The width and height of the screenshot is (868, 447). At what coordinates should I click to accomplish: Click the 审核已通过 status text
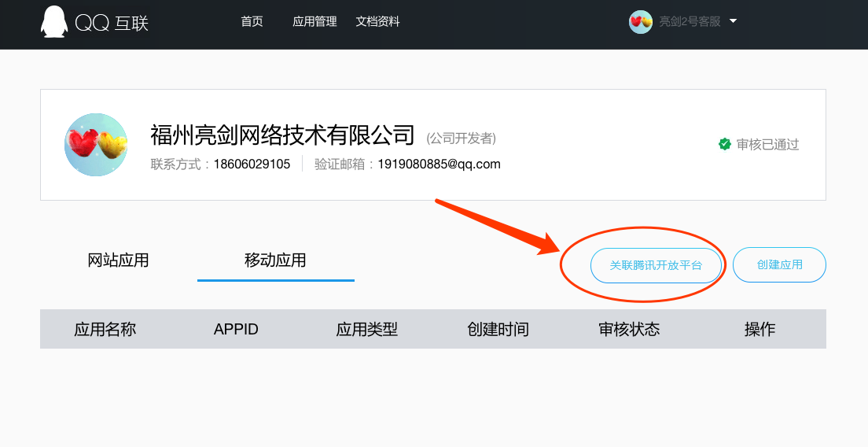click(x=768, y=145)
